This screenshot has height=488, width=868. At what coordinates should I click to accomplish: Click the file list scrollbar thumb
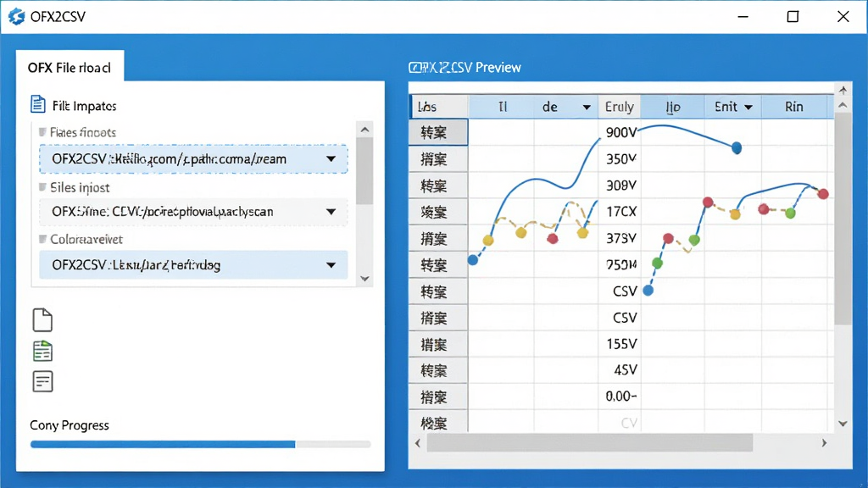[364, 171]
